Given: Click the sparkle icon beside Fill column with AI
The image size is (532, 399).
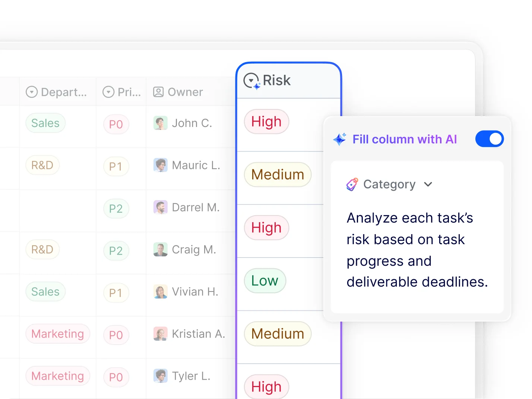Looking at the screenshot, I should (339, 139).
